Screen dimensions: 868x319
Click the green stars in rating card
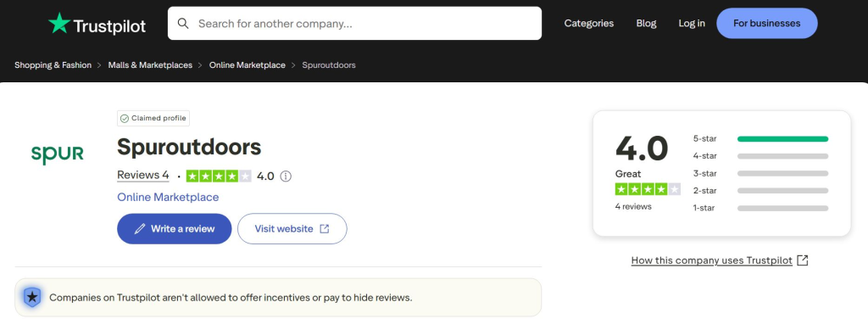click(648, 189)
